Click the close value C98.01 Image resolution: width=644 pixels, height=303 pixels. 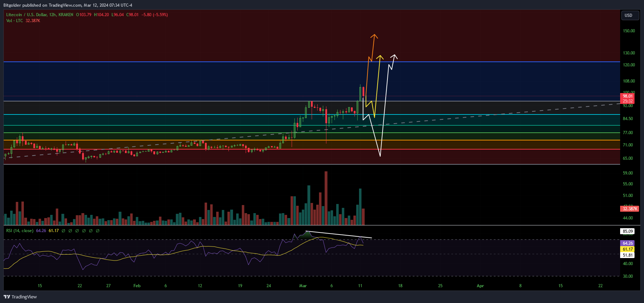tap(132, 15)
